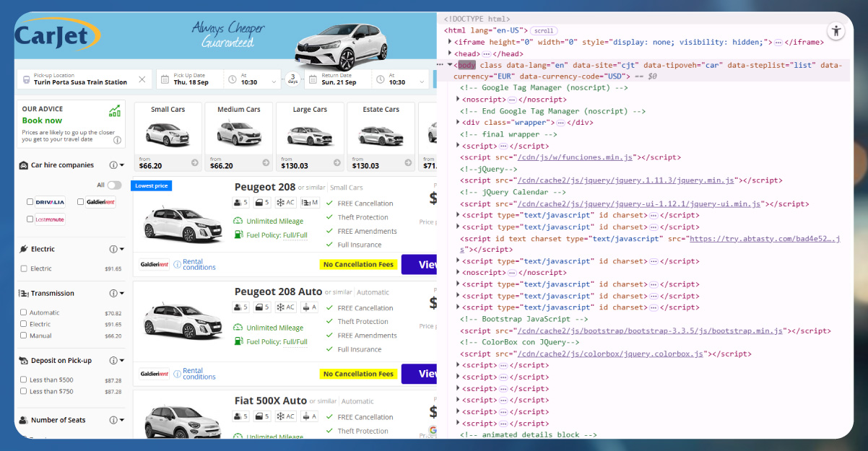
Task: Check the Drivalia company checkbox
Action: pyautogui.click(x=30, y=202)
